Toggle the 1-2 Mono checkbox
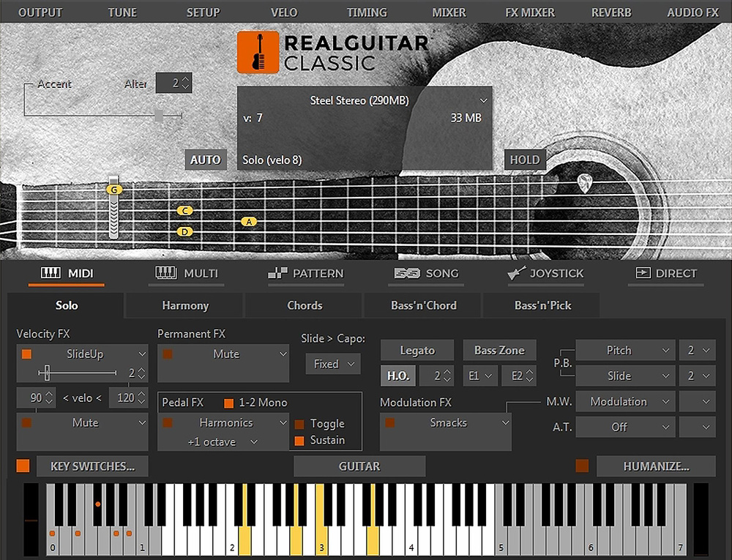The image size is (732, 560). tap(228, 403)
